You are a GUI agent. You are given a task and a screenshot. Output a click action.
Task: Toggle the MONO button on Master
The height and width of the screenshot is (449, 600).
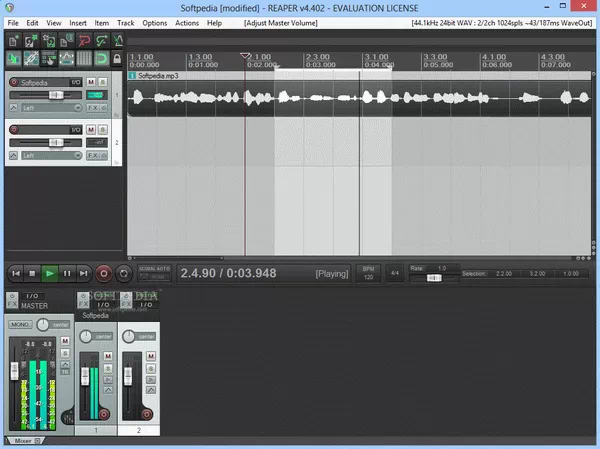click(x=20, y=325)
